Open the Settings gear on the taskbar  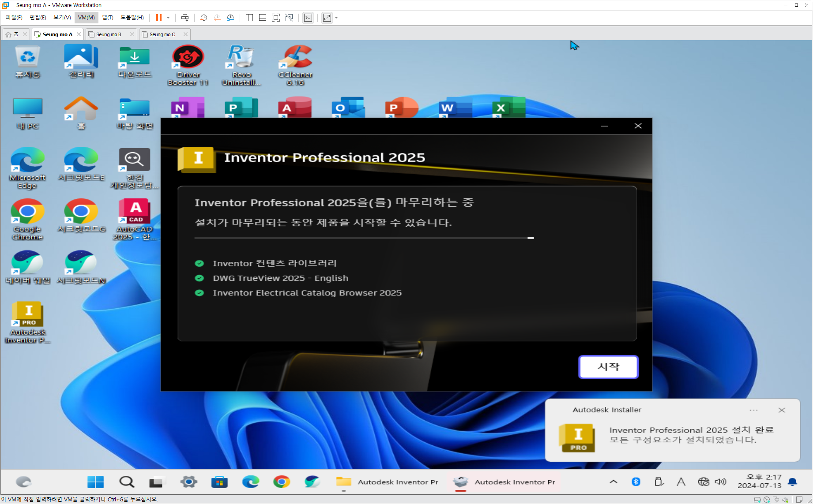(188, 482)
